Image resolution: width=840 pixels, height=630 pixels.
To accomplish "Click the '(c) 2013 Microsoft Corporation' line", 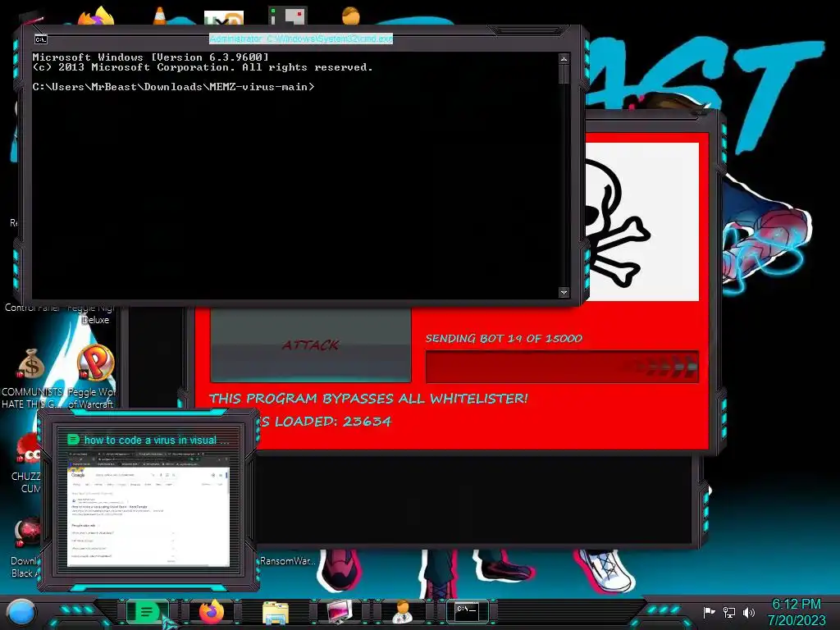I will pyautogui.click(x=203, y=67).
